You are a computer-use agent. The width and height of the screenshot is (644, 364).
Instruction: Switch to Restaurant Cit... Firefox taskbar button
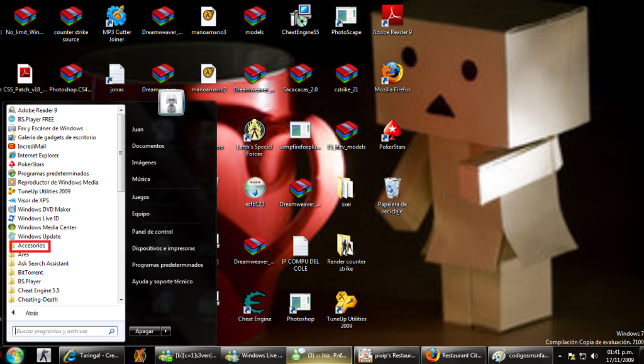pos(453,355)
